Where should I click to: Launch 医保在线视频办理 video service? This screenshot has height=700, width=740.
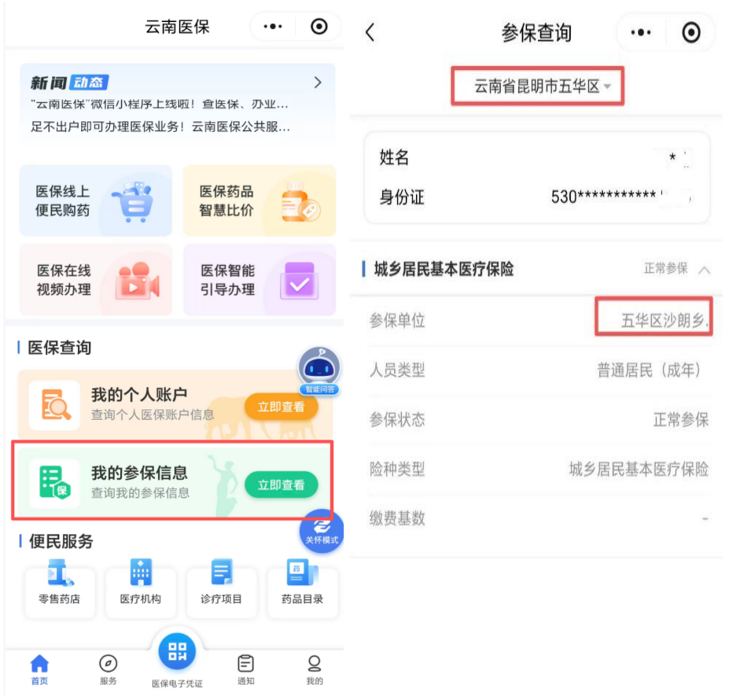(x=95, y=279)
